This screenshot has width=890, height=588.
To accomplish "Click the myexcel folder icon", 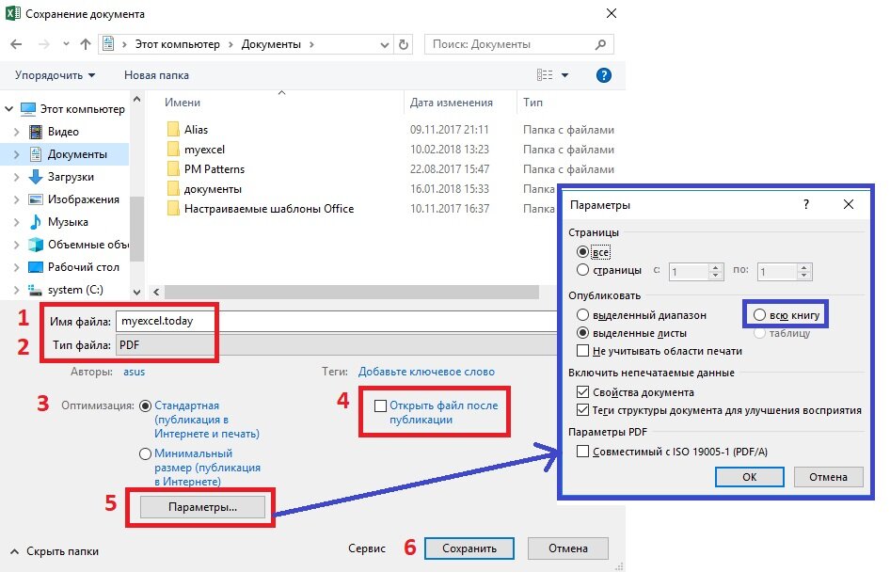I will pyautogui.click(x=173, y=150).
